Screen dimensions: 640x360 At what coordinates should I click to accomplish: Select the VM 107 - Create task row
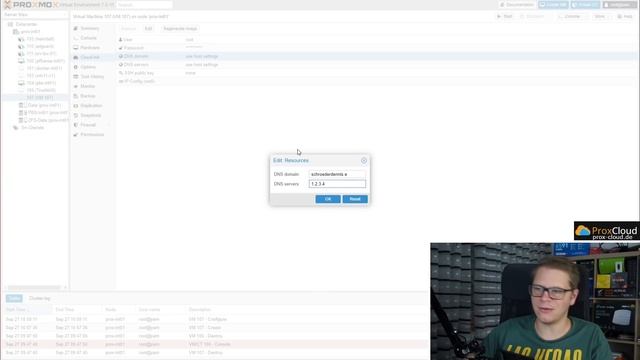216,328
